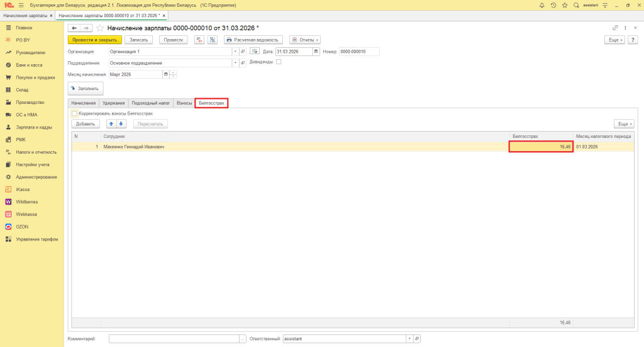Switch to Взносы tab
This screenshot has width=644, height=347.
[x=184, y=103]
